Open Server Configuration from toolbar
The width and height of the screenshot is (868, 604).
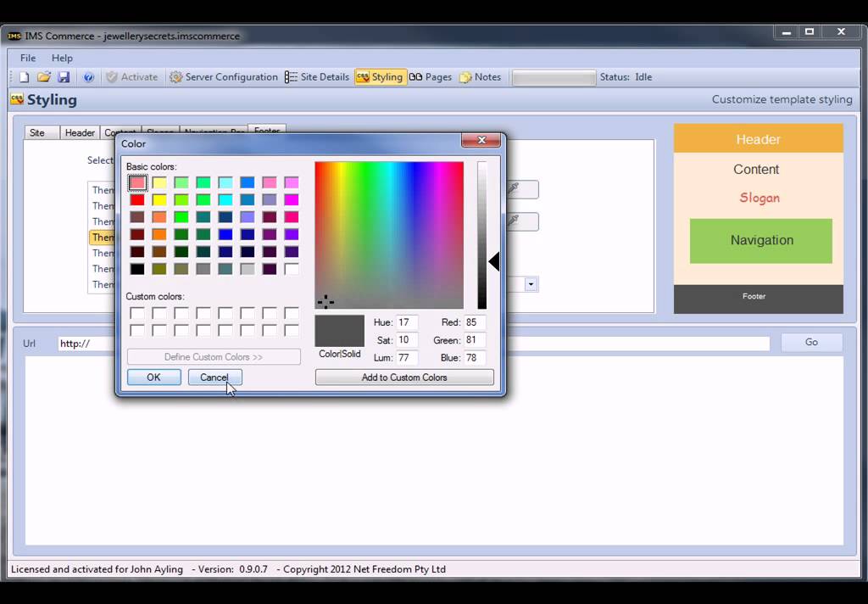(x=224, y=77)
